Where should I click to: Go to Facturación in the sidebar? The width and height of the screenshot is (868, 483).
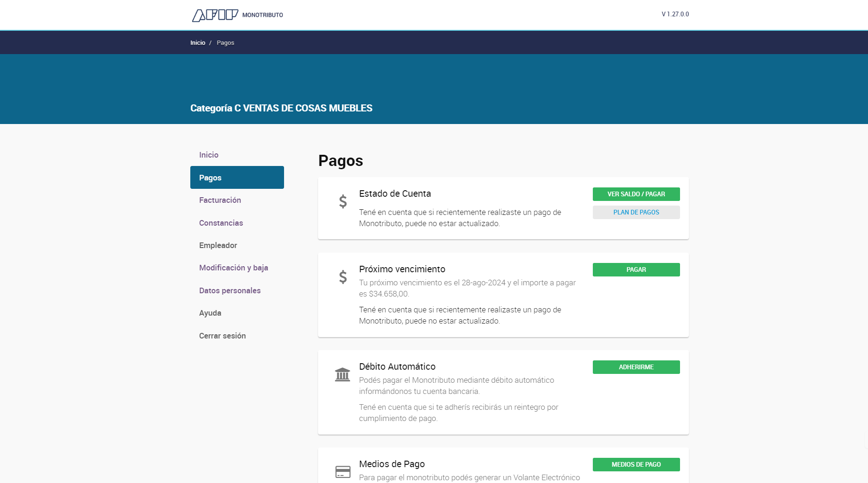[x=220, y=200]
